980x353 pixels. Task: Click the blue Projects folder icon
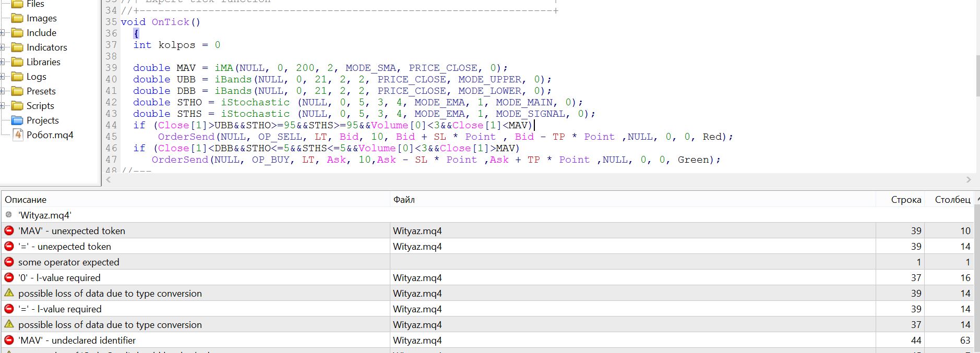17,120
